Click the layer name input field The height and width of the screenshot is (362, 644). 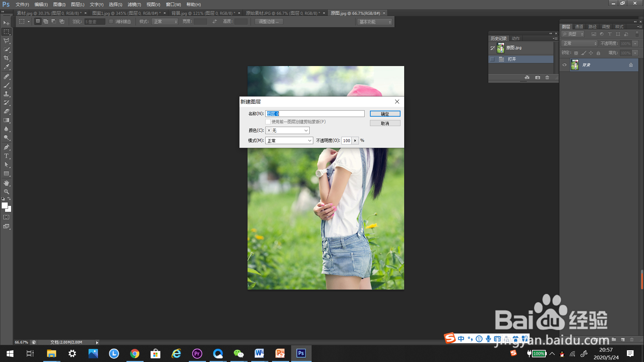(315, 114)
